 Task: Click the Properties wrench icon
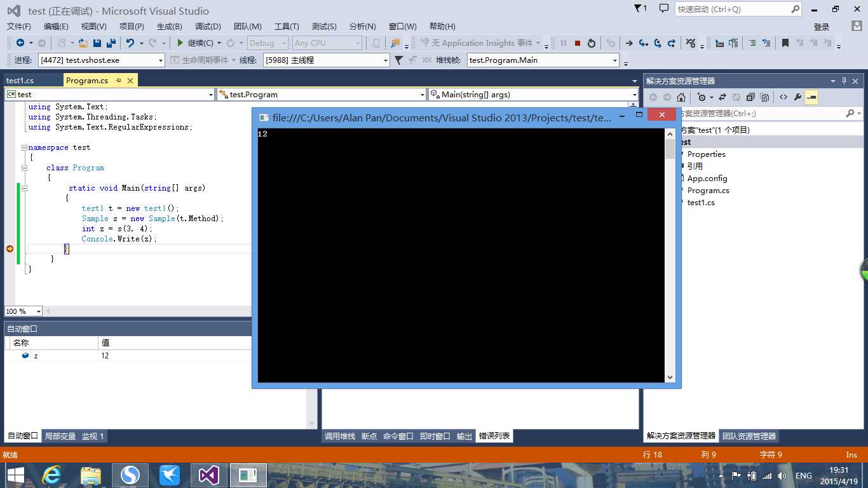[797, 97]
